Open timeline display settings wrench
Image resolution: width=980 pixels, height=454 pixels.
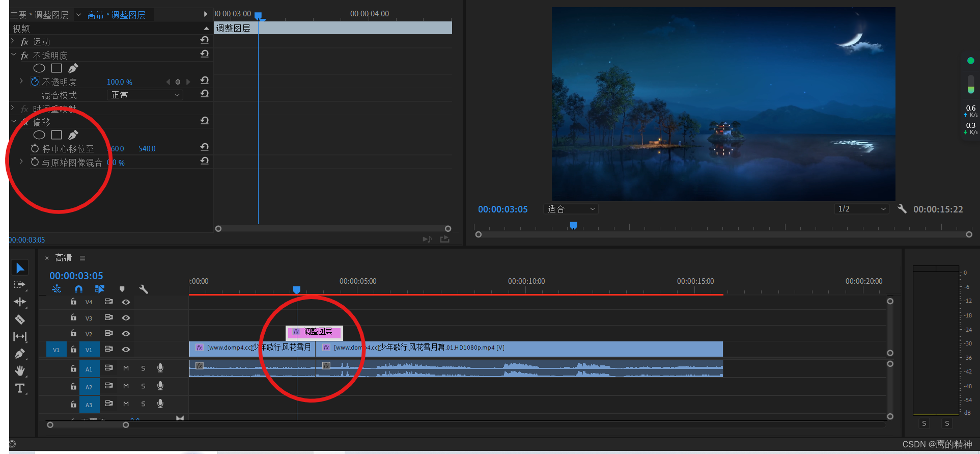point(144,289)
